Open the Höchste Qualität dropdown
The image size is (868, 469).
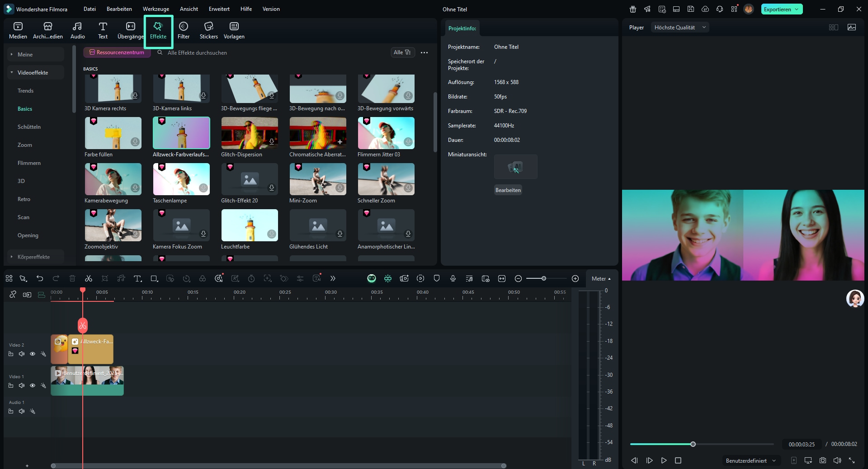(x=680, y=28)
